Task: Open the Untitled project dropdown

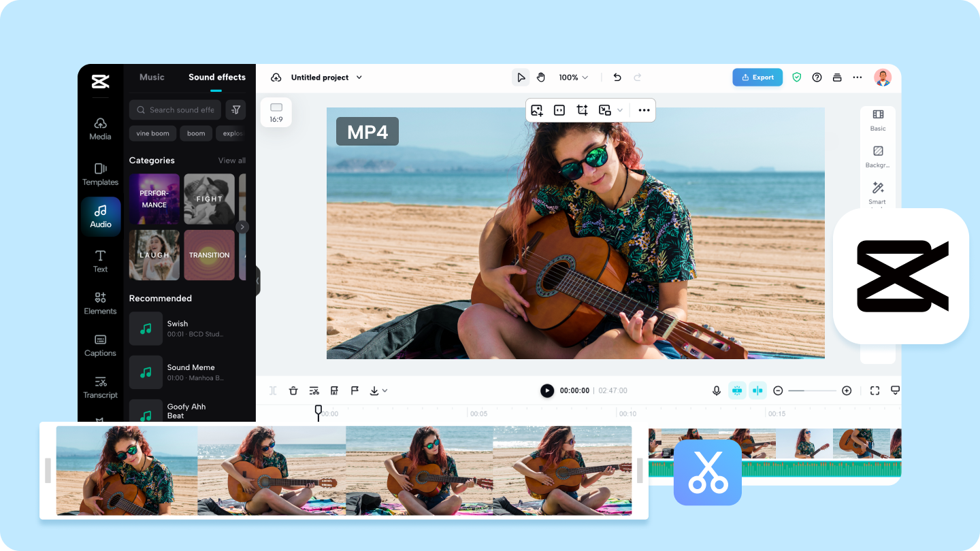Action: click(x=326, y=77)
